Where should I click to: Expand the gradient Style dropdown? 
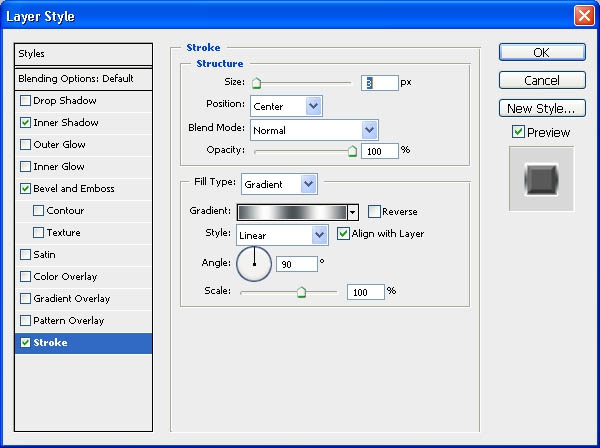tap(282, 235)
